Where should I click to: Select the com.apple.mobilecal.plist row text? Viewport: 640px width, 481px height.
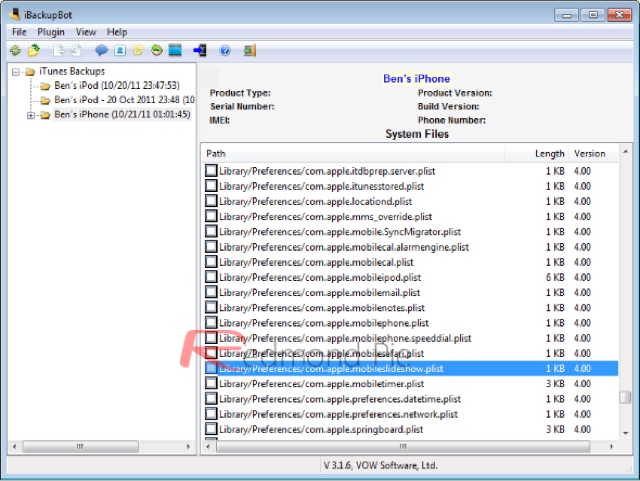tap(316, 262)
